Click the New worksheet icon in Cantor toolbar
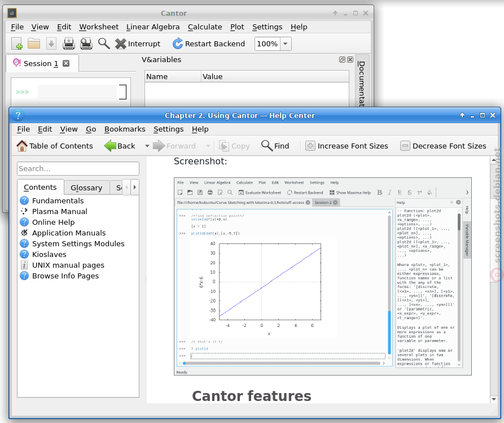 tap(17, 43)
